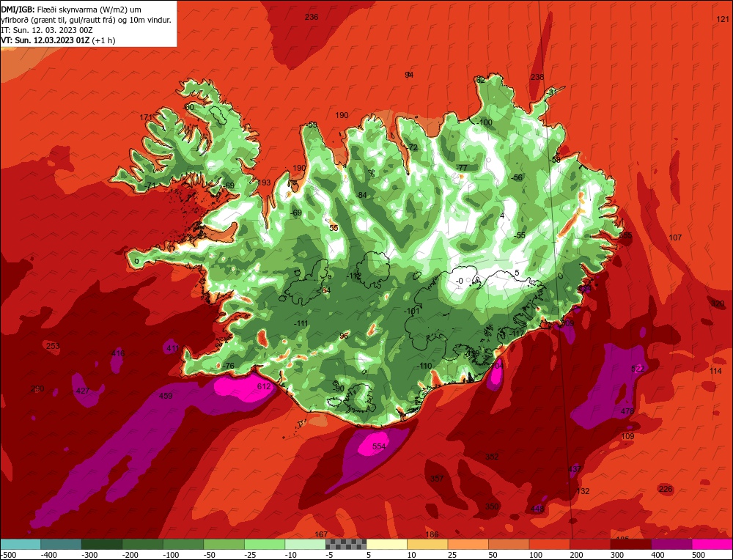This screenshot has height=560, width=733.
Task: Select the legend swatch for -200 to -100
Action: pos(142,544)
